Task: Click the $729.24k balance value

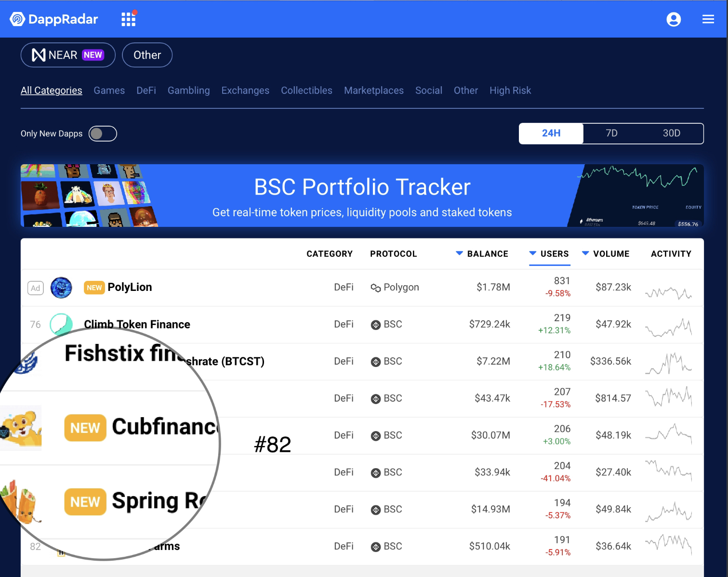Action: pos(490,325)
